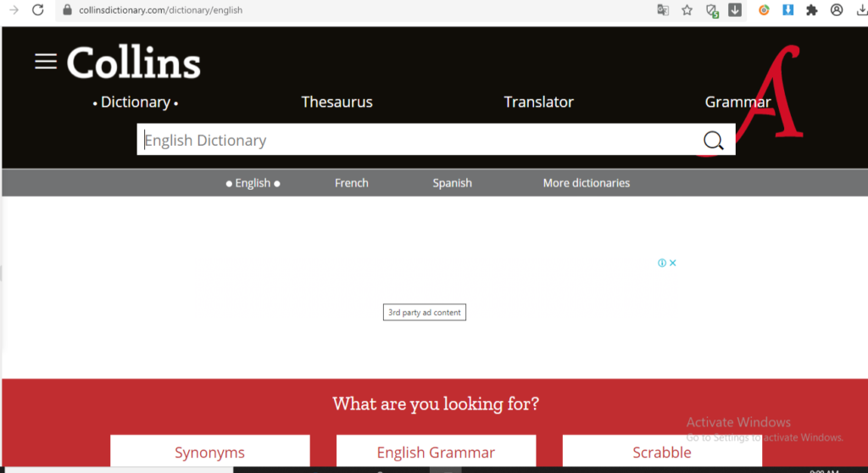Go forward with the browser arrow
The height and width of the screenshot is (473, 868).
click(14, 10)
